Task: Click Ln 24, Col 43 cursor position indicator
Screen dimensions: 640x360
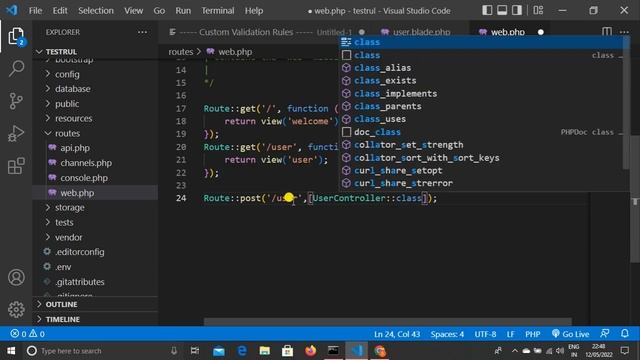Action: tap(397, 334)
